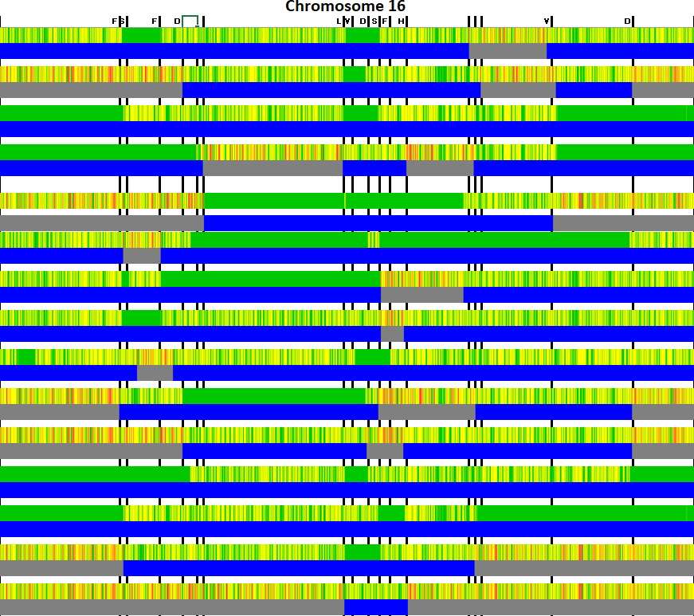This screenshot has width=694, height=616.
Task: Click the solid green block in top heatmap row
Action: tap(142, 35)
